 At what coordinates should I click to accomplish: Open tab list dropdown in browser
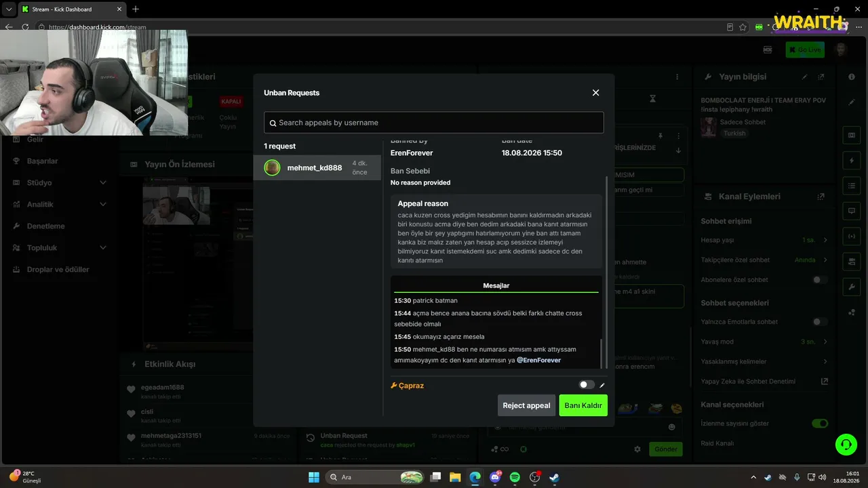click(x=9, y=9)
